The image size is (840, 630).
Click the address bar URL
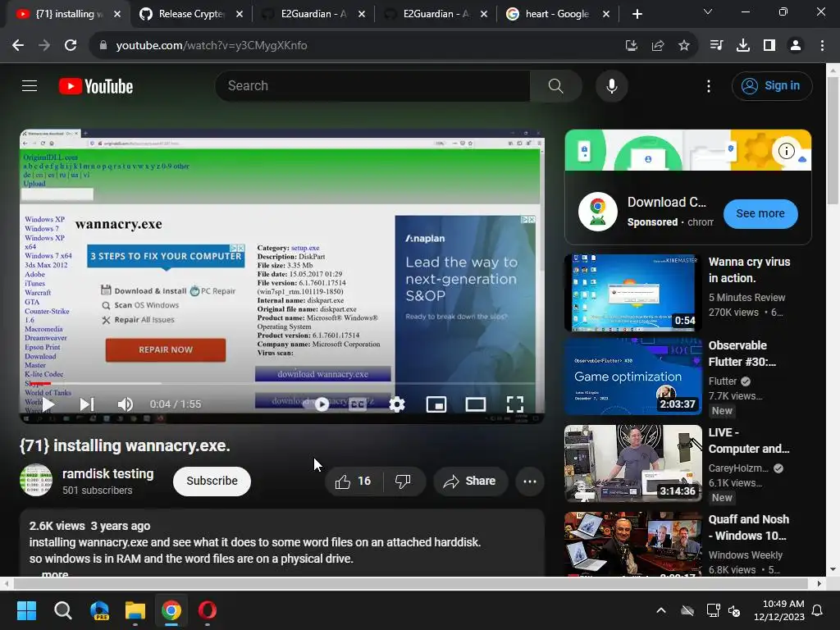pos(212,46)
